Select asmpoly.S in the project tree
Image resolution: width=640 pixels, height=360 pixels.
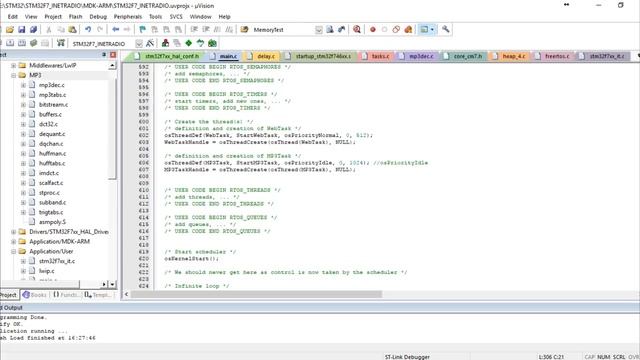[52, 222]
